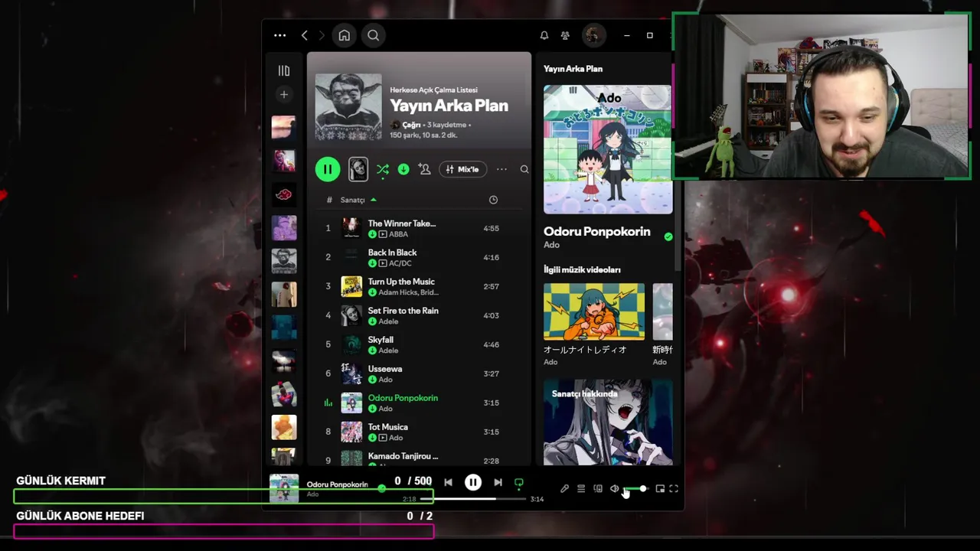Image resolution: width=980 pixels, height=551 pixels.
Task: Click the Mix'le button
Action: click(462, 169)
